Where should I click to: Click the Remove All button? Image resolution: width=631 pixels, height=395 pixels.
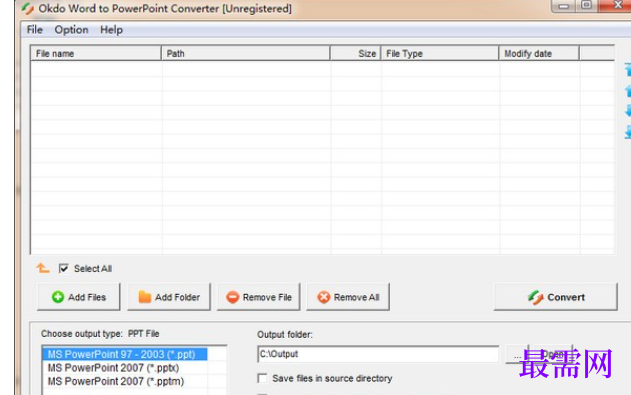pyautogui.click(x=348, y=297)
